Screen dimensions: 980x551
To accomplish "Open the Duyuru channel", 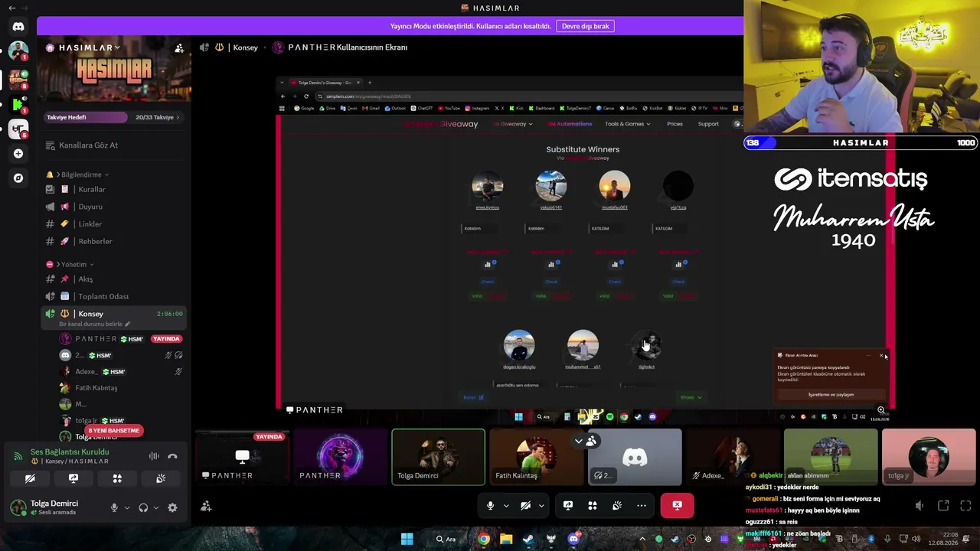I will click(115, 207).
